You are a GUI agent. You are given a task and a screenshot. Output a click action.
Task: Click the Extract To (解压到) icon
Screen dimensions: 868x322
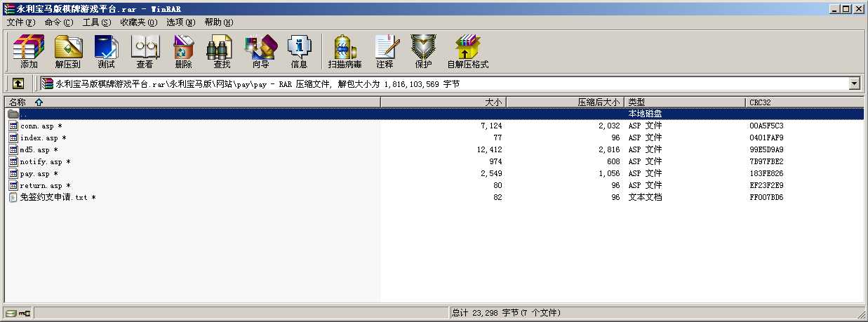(x=68, y=51)
